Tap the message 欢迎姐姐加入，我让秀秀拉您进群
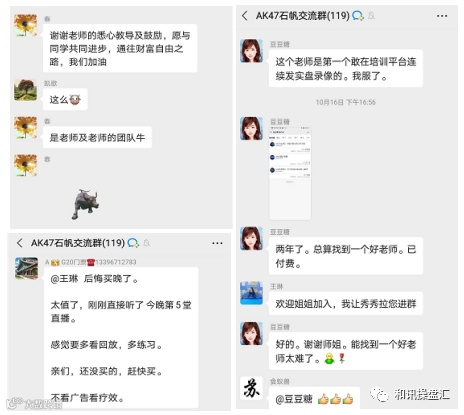 pos(346,304)
